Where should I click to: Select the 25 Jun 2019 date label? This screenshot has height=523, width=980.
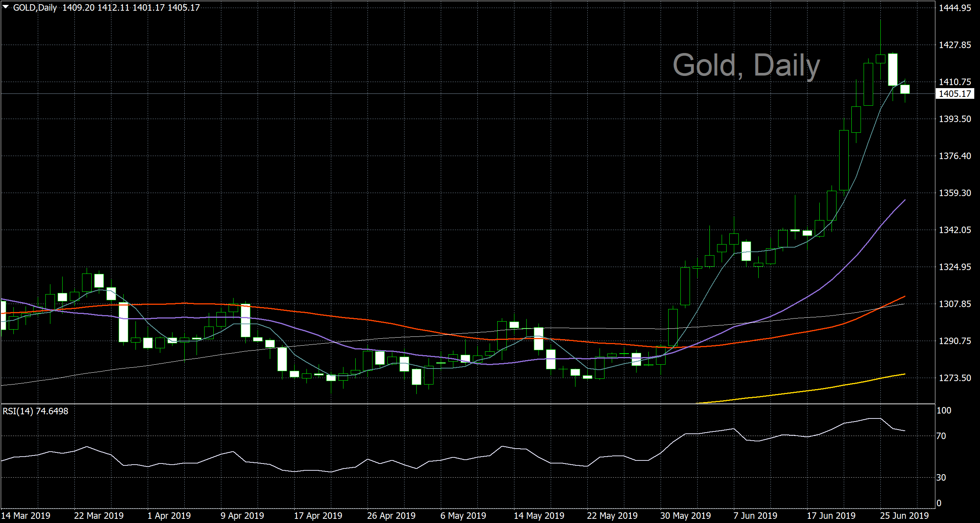tap(904, 516)
